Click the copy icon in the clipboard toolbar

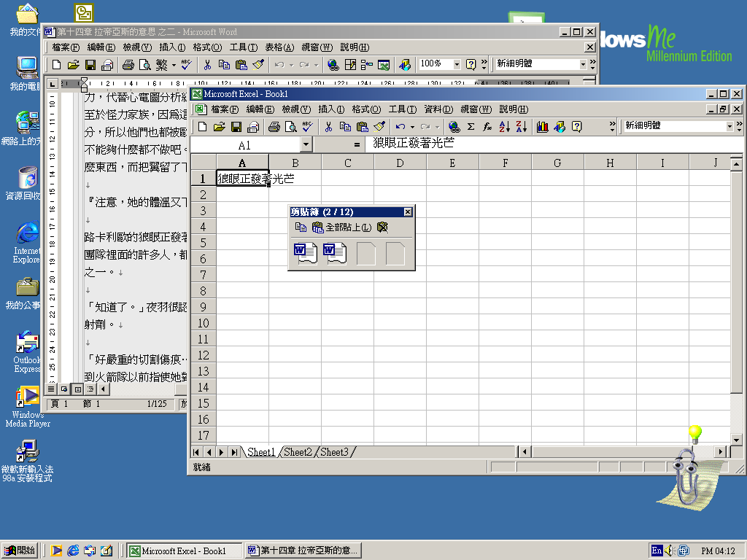click(x=301, y=227)
